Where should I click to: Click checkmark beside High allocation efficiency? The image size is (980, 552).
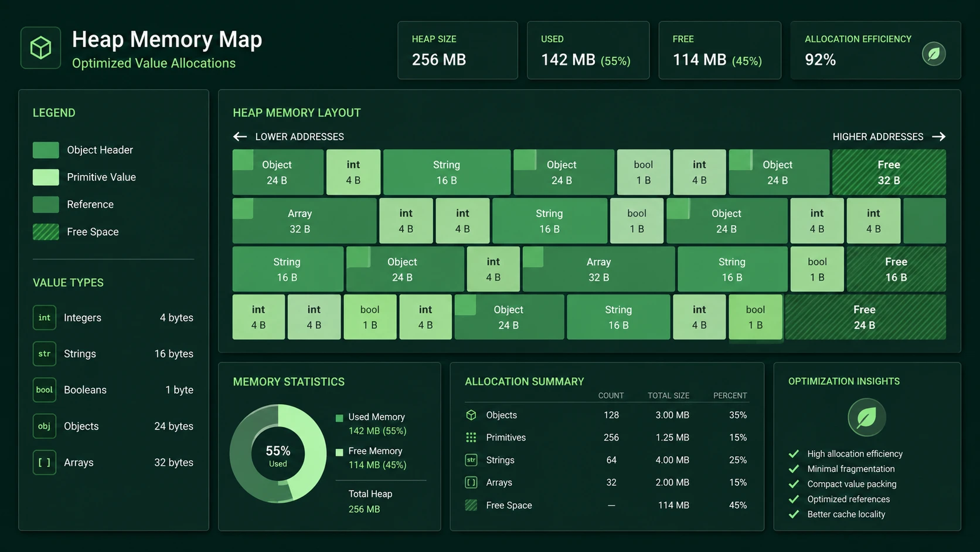click(794, 453)
